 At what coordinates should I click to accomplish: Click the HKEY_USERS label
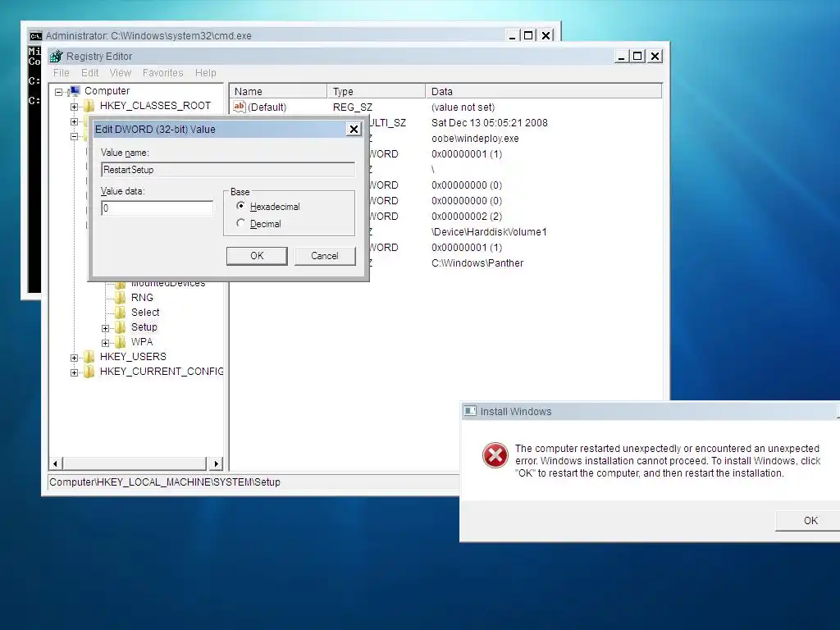click(x=133, y=356)
